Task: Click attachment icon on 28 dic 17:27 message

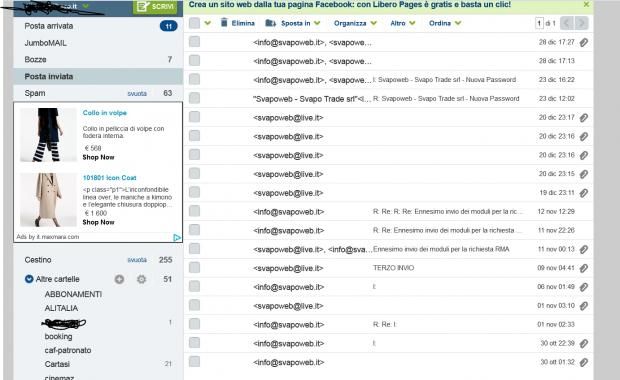Action: 584,42
